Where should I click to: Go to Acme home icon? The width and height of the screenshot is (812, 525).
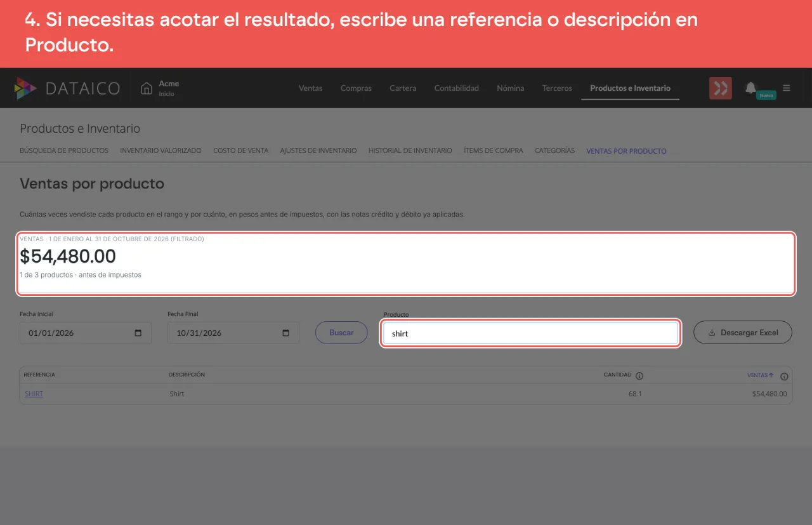tap(147, 88)
